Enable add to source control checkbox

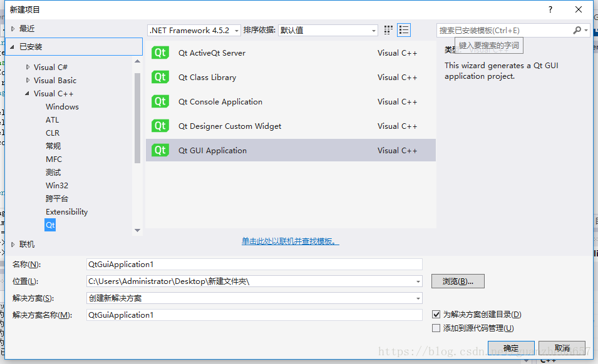[x=436, y=328]
